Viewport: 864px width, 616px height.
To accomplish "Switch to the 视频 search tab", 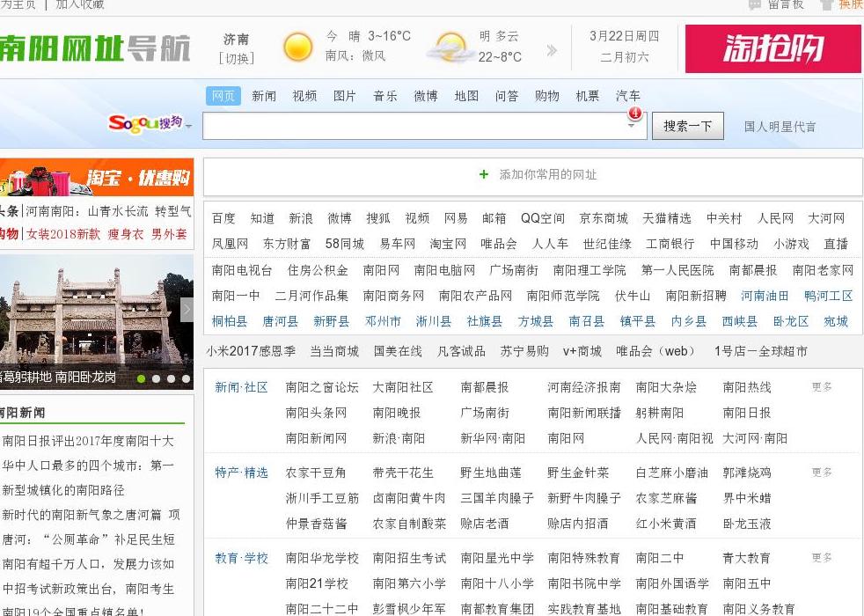I will coord(304,96).
